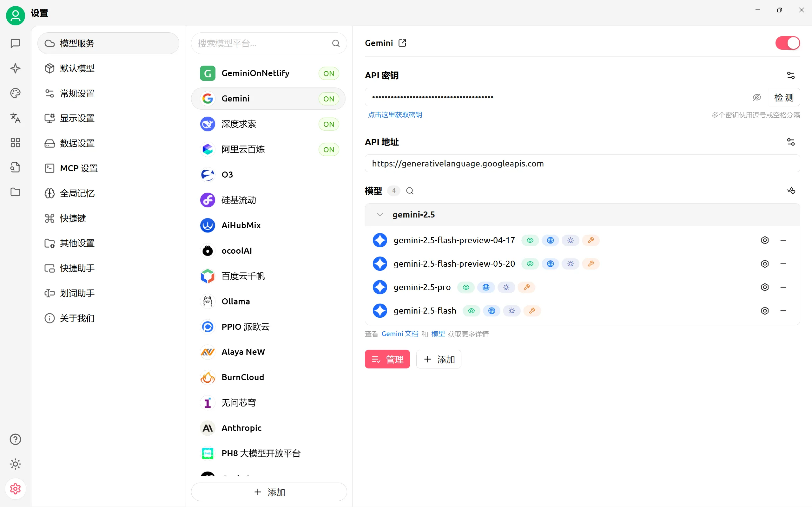Search the model list by clicking the magnifier
The width and height of the screenshot is (812, 507).
point(410,191)
